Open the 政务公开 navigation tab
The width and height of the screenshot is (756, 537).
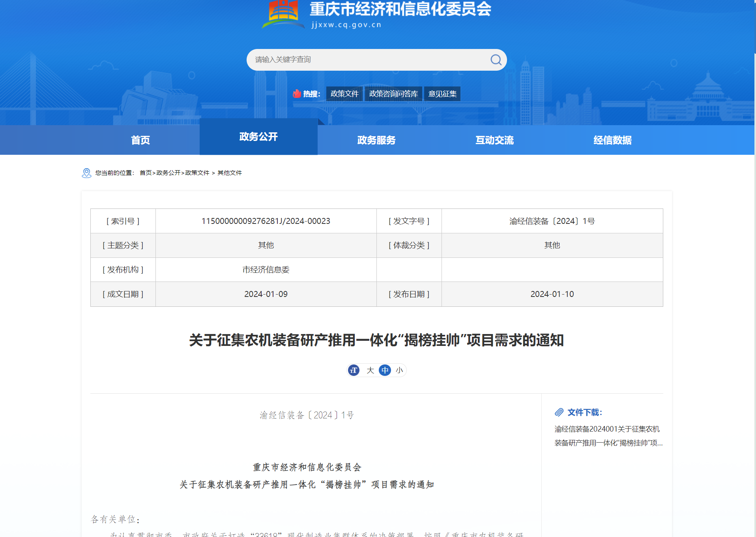[x=258, y=137]
